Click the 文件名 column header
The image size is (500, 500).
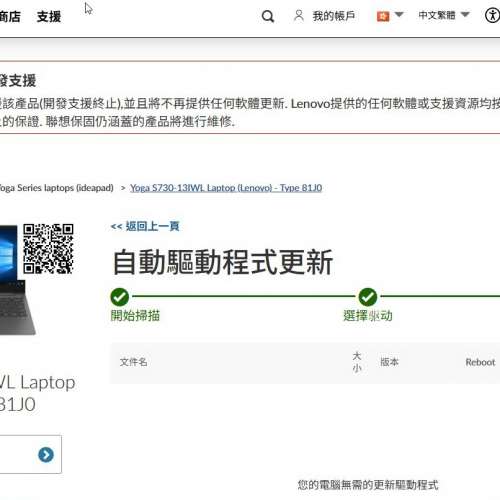tap(134, 362)
